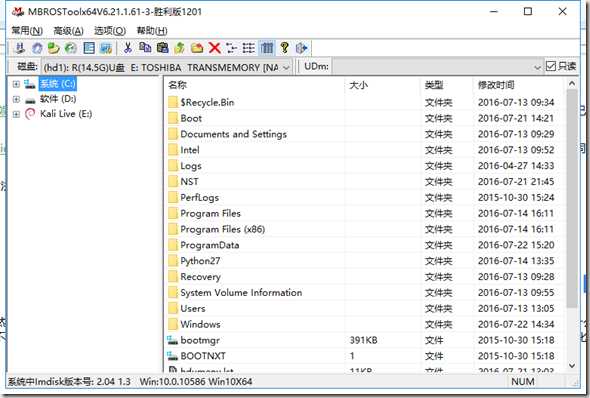
Task: Click the partition chart toolbar icon
Action: click(x=106, y=48)
